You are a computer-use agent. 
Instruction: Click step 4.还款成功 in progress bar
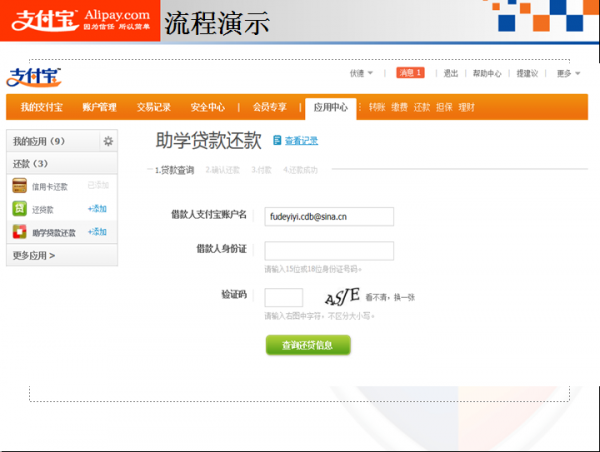click(x=300, y=170)
